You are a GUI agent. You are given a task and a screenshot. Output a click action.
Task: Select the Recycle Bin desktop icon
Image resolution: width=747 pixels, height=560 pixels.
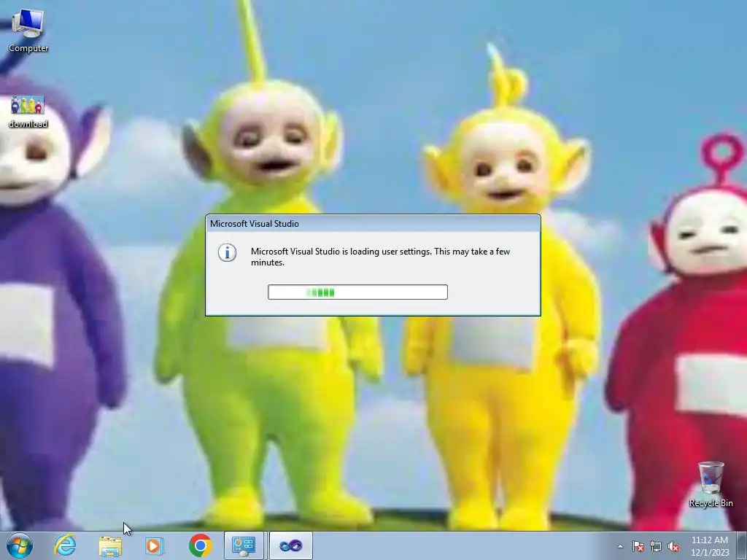[711, 484]
